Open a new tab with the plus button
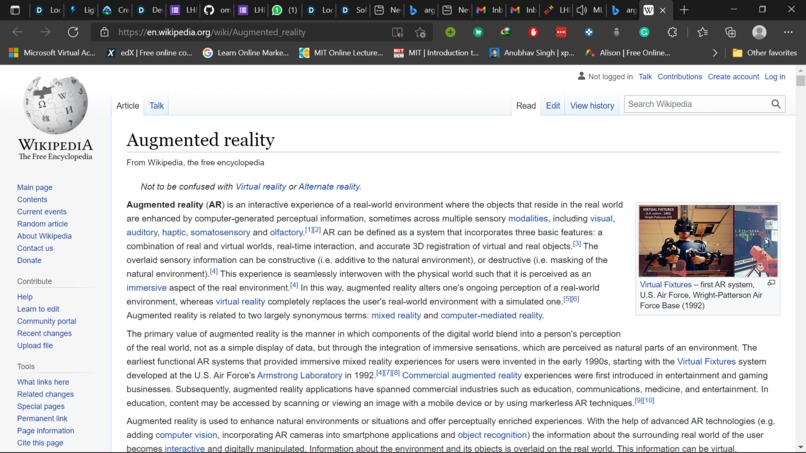This screenshot has height=453, width=806. click(684, 10)
